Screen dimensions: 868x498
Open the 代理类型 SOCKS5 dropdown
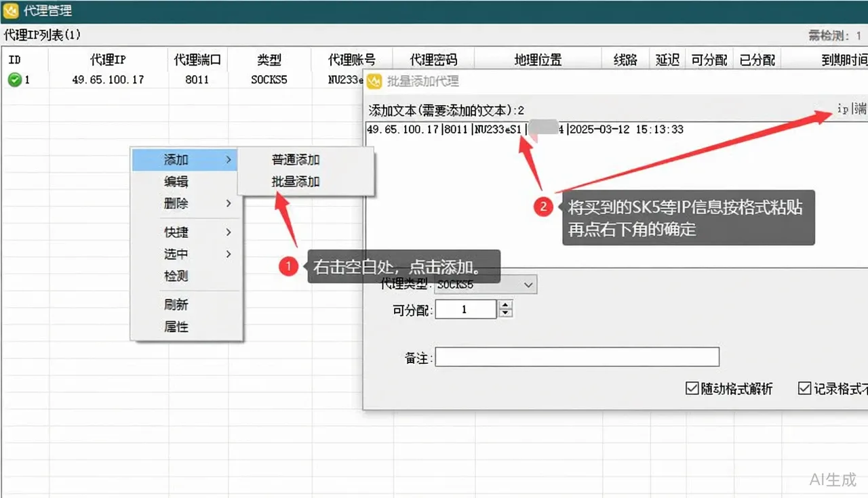pyautogui.click(x=486, y=285)
